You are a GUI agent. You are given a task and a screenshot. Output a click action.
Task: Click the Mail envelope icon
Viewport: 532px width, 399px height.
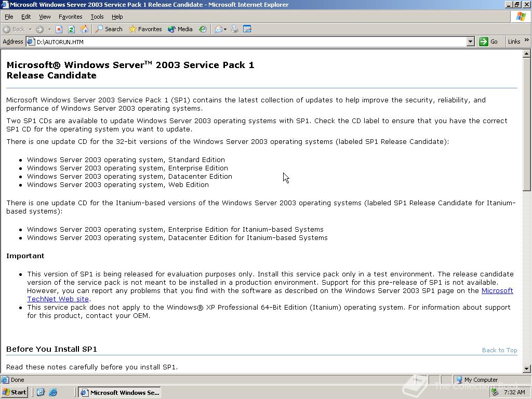coord(219,29)
